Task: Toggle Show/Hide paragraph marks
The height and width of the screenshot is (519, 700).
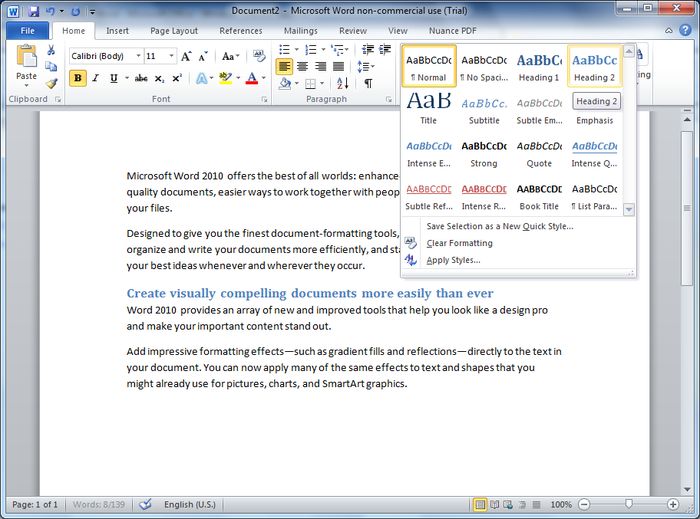Action: pos(368,83)
